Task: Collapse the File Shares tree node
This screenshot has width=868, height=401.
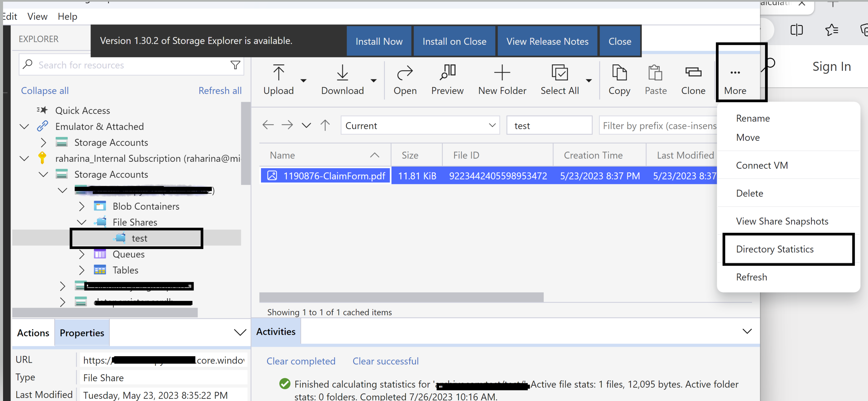Action: 82,222
